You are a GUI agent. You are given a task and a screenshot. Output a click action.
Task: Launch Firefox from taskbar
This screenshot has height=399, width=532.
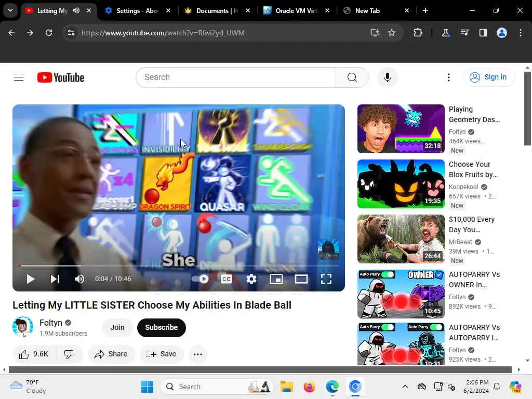tap(310, 387)
